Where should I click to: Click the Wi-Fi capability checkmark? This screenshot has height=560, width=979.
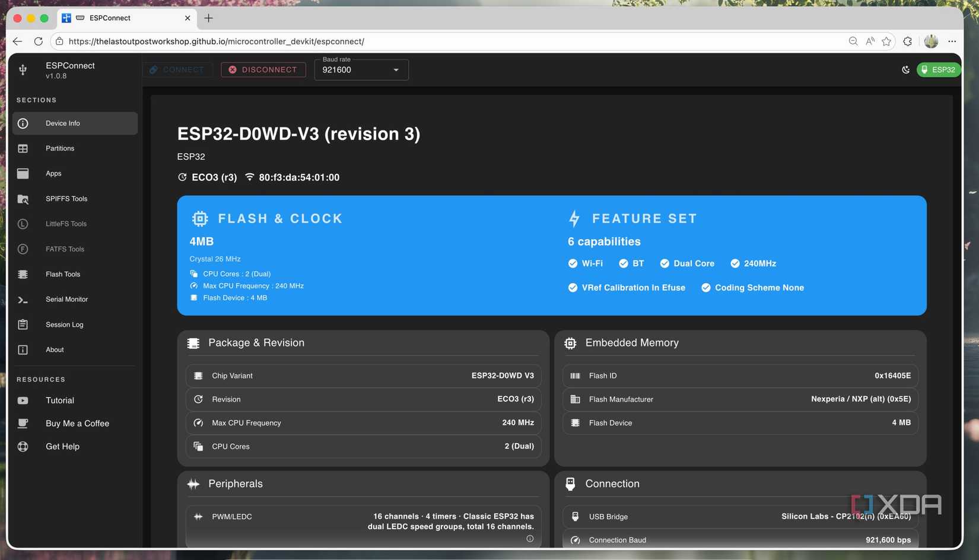click(x=573, y=263)
